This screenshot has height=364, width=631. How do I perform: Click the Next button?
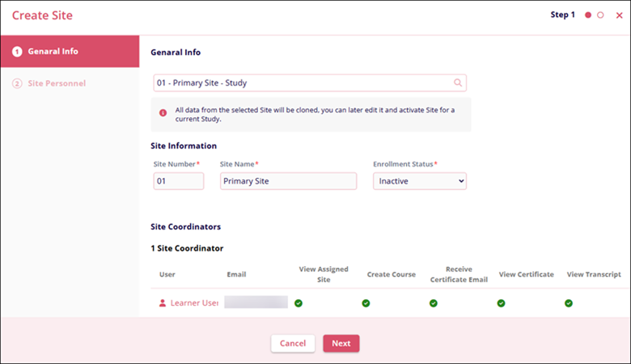pyautogui.click(x=341, y=343)
